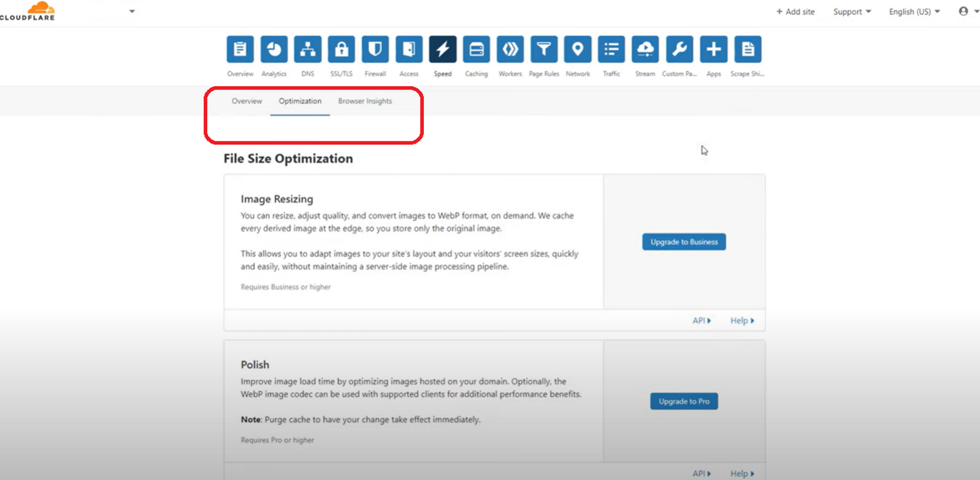Image resolution: width=980 pixels, height=480 pixels.
Task: Open the Caching section icon
Action: pos(476,50)
